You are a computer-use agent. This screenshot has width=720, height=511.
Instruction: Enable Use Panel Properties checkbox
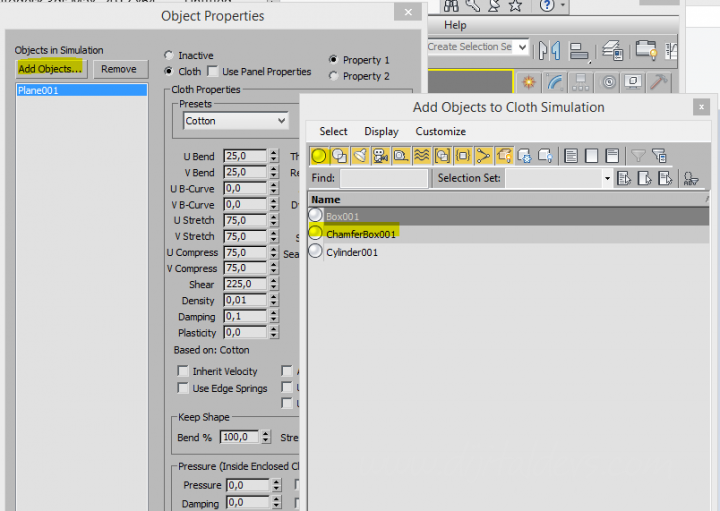213,72
